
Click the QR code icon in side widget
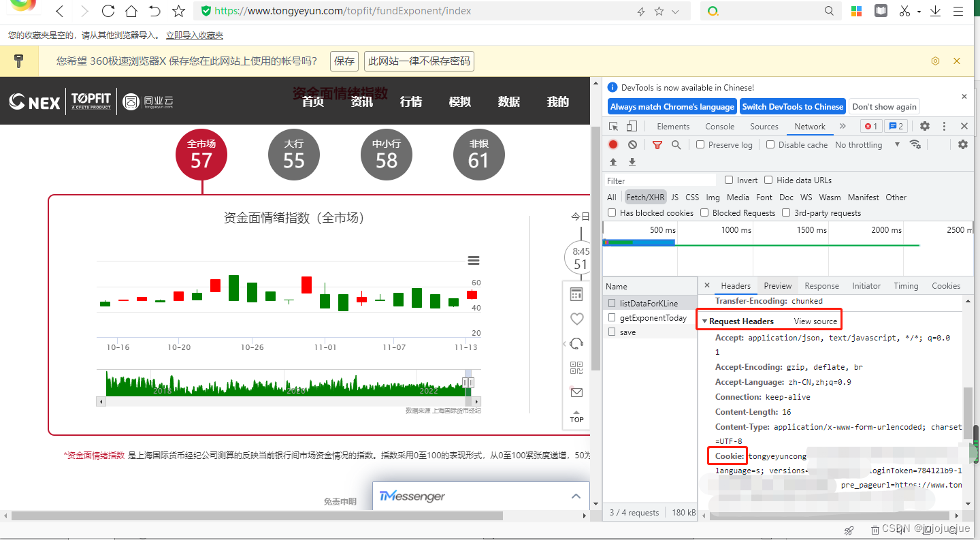click(x=576, y=368)
